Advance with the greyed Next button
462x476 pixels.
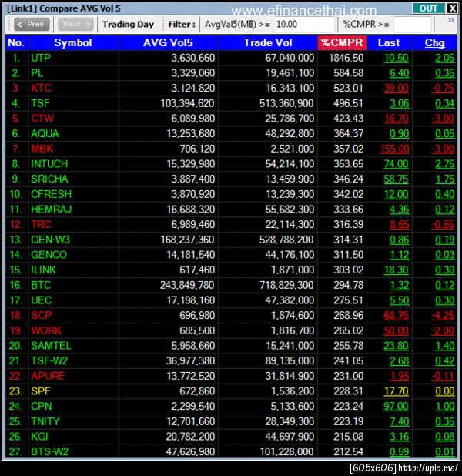(75, 25)
